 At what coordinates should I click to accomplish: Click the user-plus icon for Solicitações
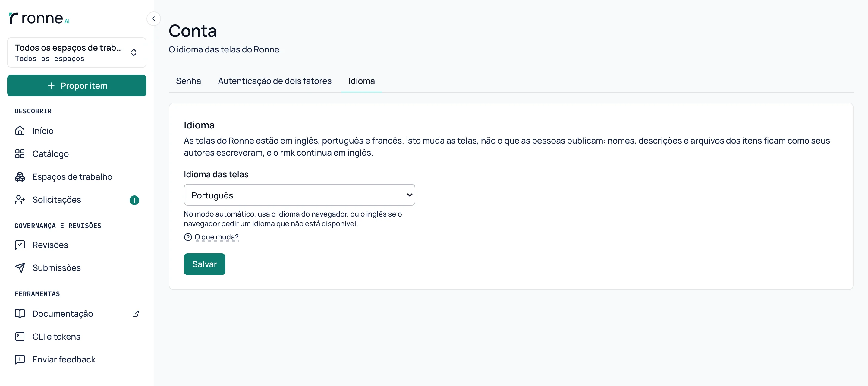(x=20, y=200)
